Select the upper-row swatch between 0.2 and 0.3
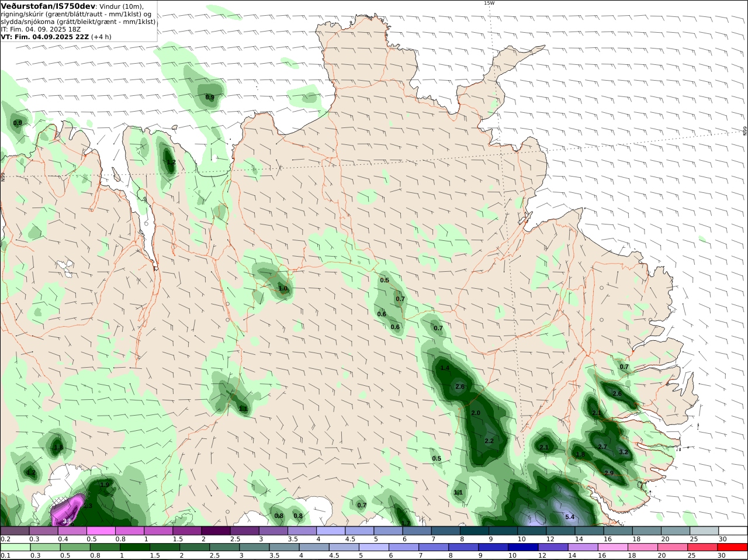Screen dimensions: 748x560 (15, 531)
